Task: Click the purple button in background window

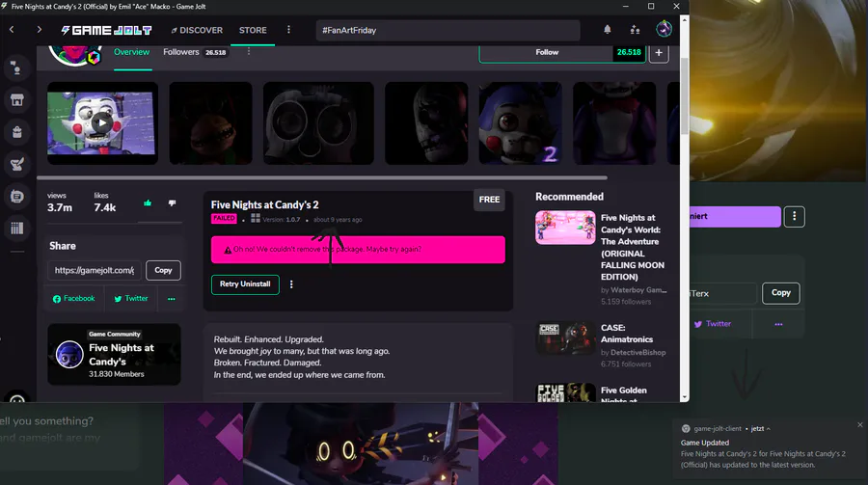Action: (735, 217)
